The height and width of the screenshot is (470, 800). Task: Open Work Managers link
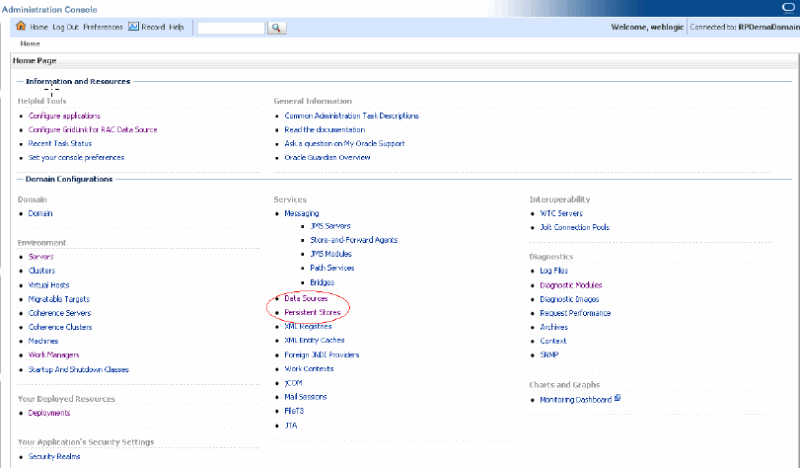click(x=54, y=355)
